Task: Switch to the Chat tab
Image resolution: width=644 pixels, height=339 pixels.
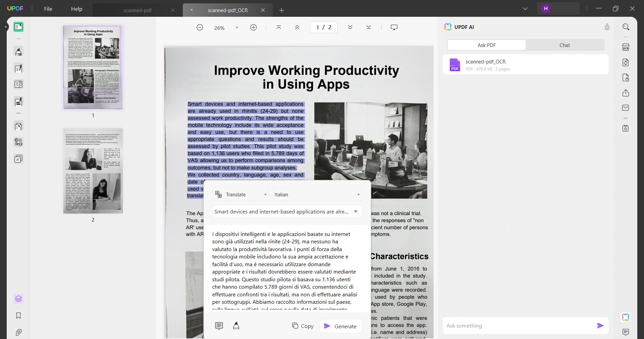Action: [x=565, y=45]
